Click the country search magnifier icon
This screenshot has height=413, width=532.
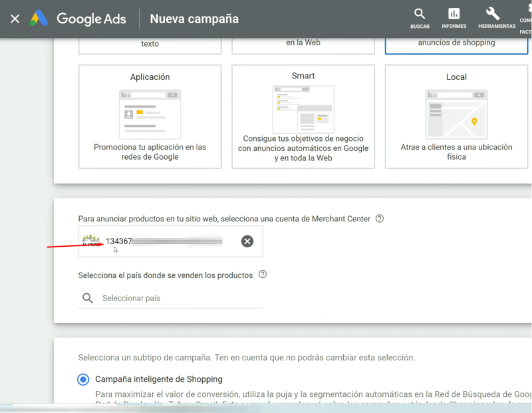(x=88, y=298)
